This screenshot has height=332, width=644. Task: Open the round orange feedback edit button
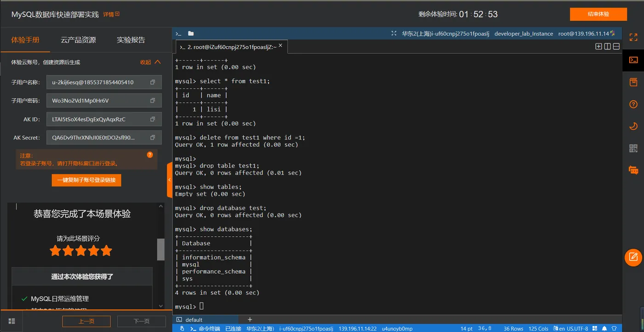633,257
